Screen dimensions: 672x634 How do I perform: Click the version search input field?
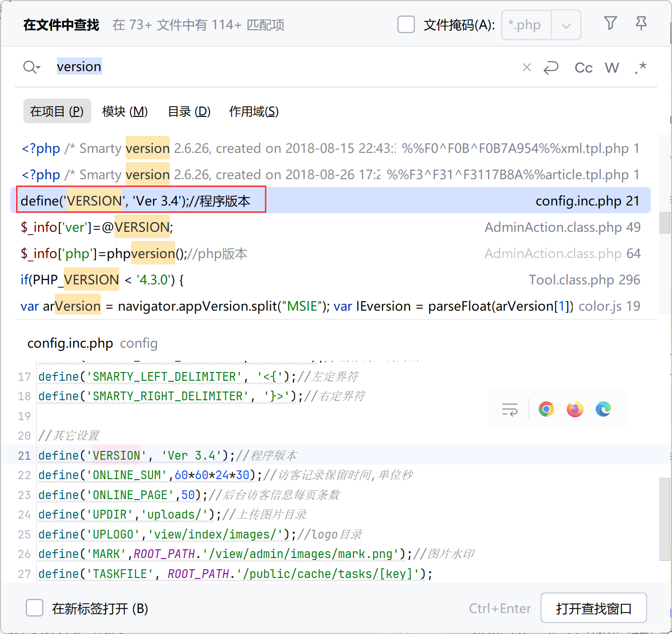(287, 67)
